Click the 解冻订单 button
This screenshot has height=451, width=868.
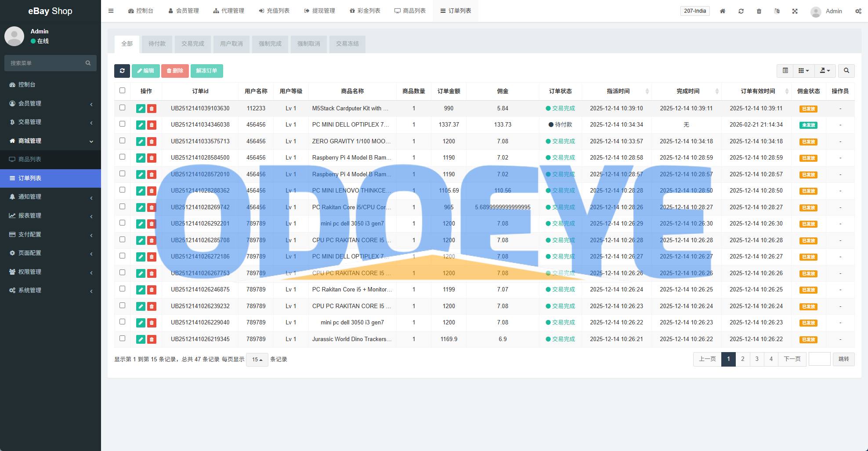coord(206,71)
